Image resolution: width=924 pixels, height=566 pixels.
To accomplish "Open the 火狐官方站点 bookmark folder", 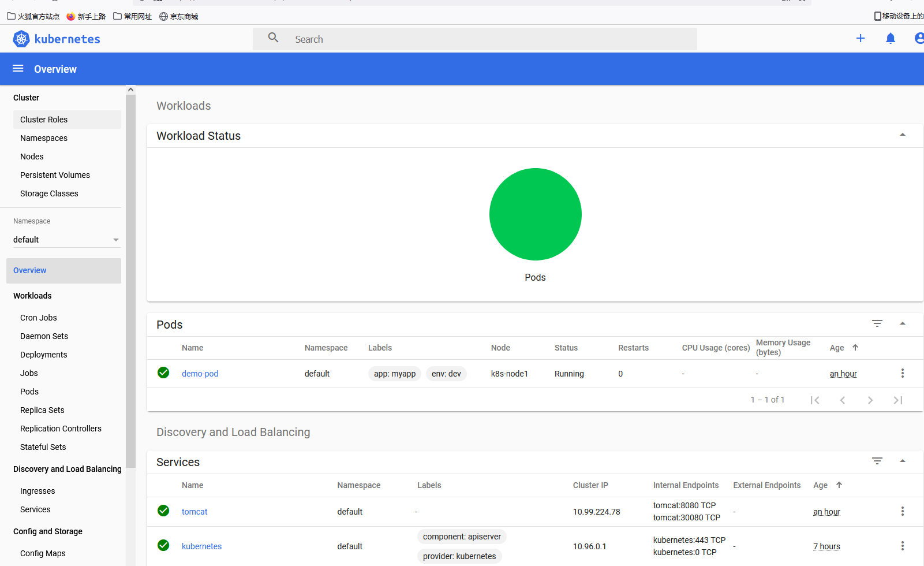I will click(33, 16).
